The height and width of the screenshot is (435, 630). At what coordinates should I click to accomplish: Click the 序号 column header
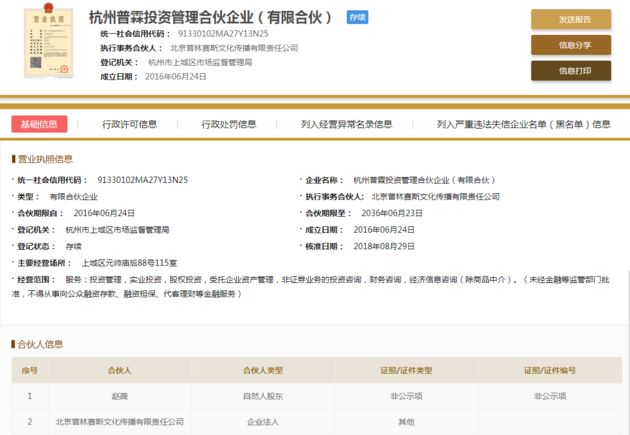[30, 370]
